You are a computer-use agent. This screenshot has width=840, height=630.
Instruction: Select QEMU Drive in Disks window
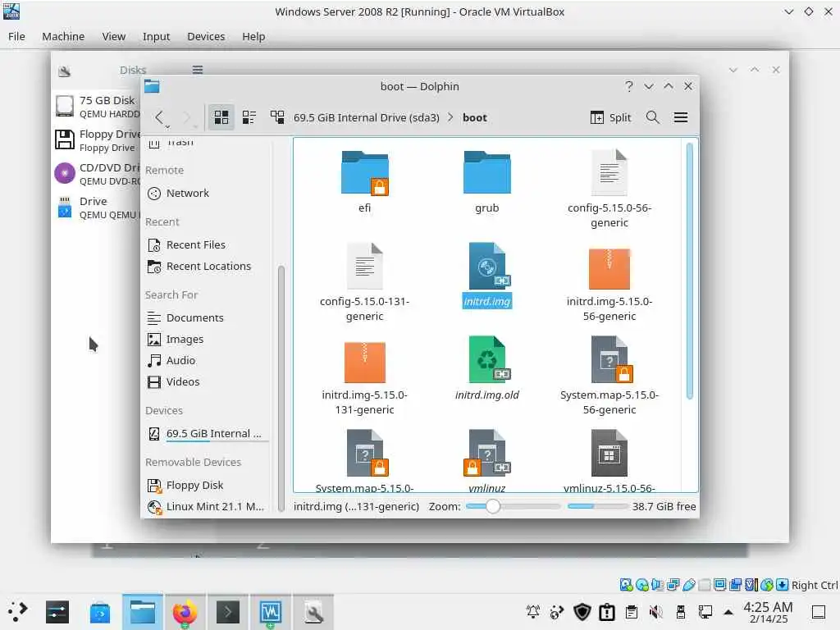[97, 208]
